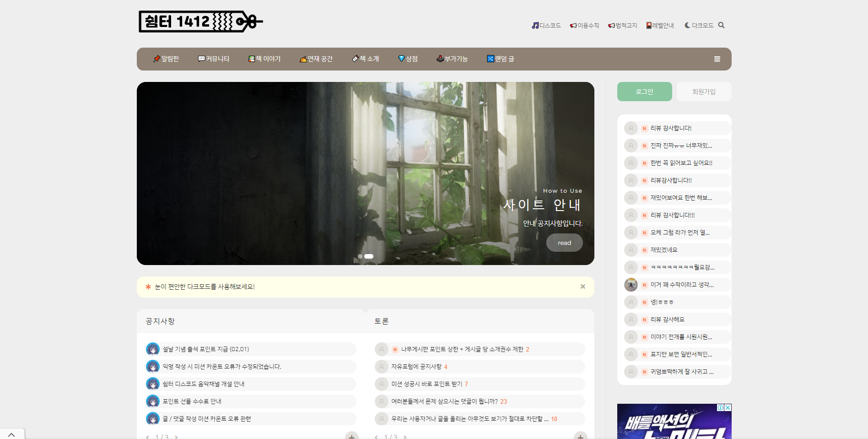868x439 pixels.
Task: Open recent comment 이야기 전개를 시원시원...
Action: point(681,337)
